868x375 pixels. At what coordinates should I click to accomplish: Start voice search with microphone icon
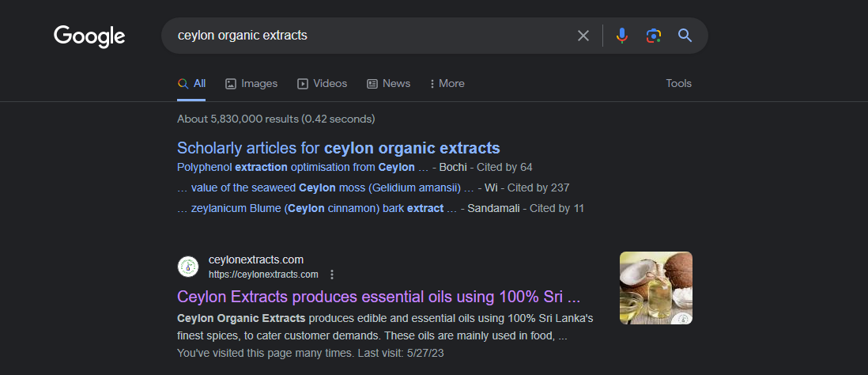(621, 36)
